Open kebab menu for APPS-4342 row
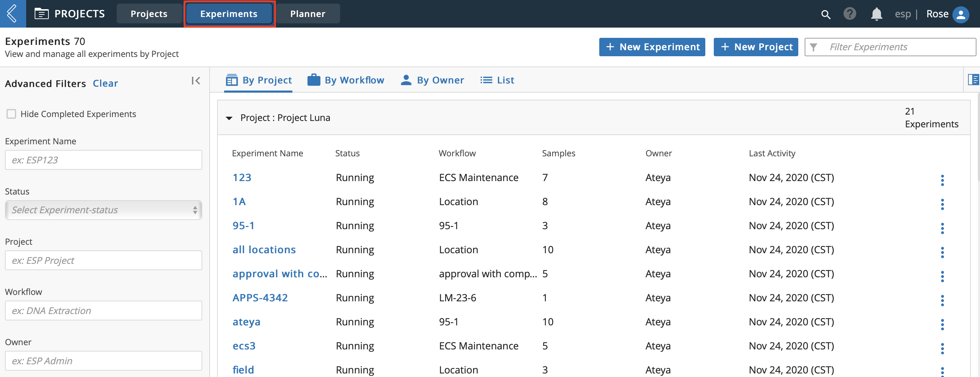Image resolution: width=980 pixels, height=377 pixels. pyautogui.click(x=942, y=301)
